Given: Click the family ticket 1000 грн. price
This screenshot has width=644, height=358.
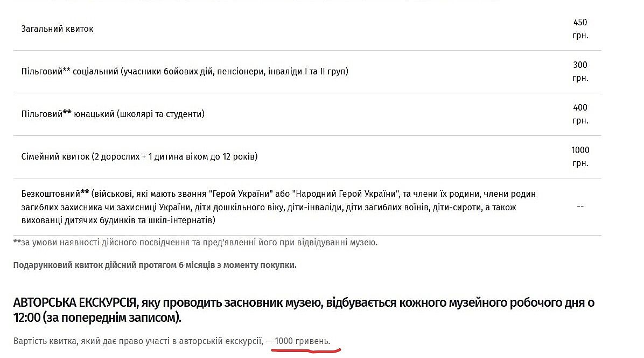Looking at the screenshot, I should pos(580,156).
